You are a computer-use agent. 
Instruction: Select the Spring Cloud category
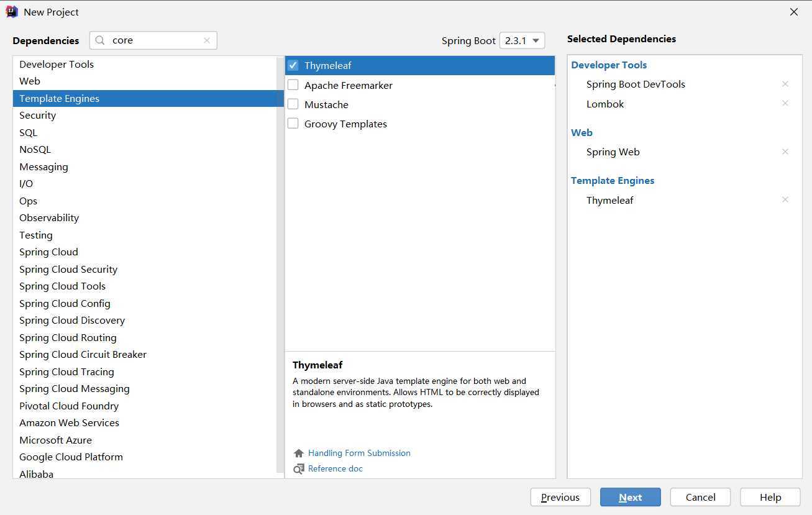click(145, 252)
